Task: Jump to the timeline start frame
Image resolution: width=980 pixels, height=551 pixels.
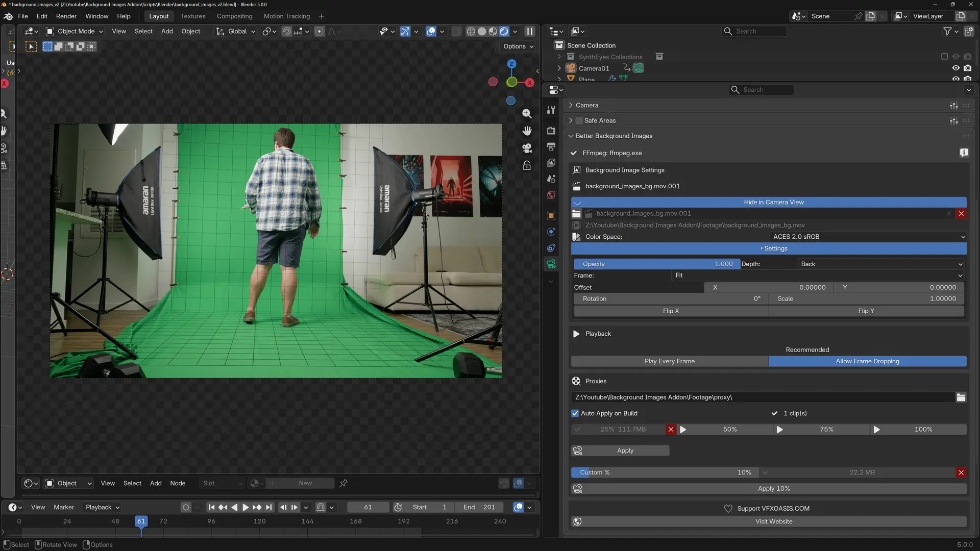Action: (x=211, y=508)
